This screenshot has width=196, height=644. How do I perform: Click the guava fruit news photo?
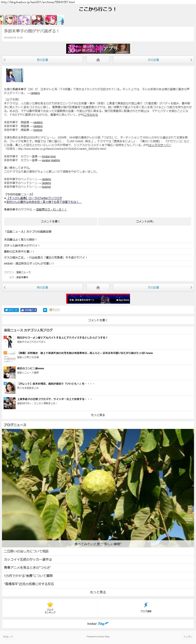(98, 485)
